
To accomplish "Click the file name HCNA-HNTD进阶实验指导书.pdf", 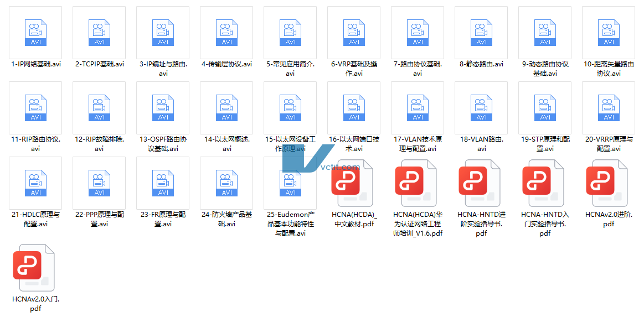I will pos(481,224).
